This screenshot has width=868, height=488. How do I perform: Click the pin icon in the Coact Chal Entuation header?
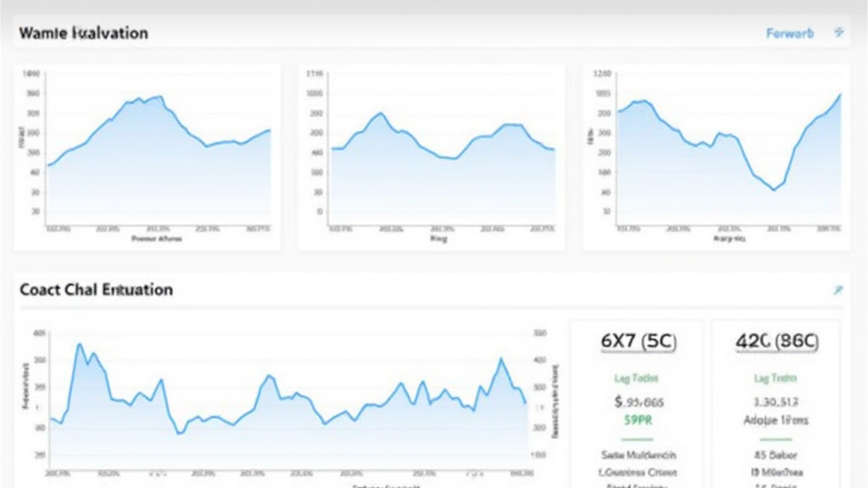tap(838, 290)
